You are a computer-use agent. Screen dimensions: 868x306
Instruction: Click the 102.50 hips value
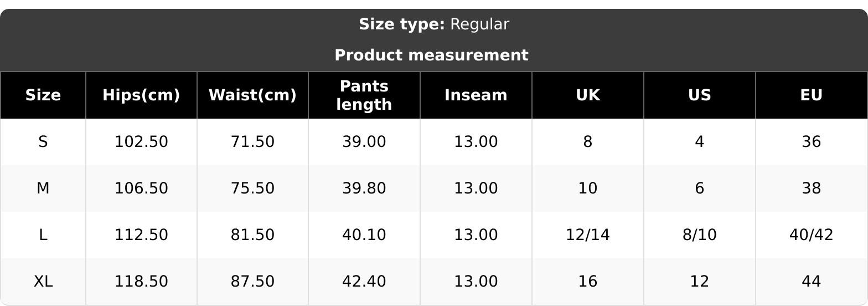[x=141, y=142]
